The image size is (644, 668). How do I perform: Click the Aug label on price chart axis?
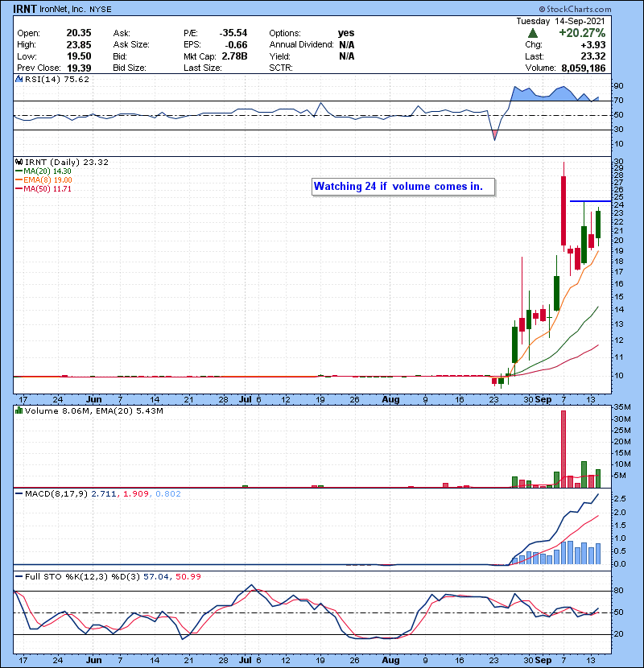[x=391, y=400]
